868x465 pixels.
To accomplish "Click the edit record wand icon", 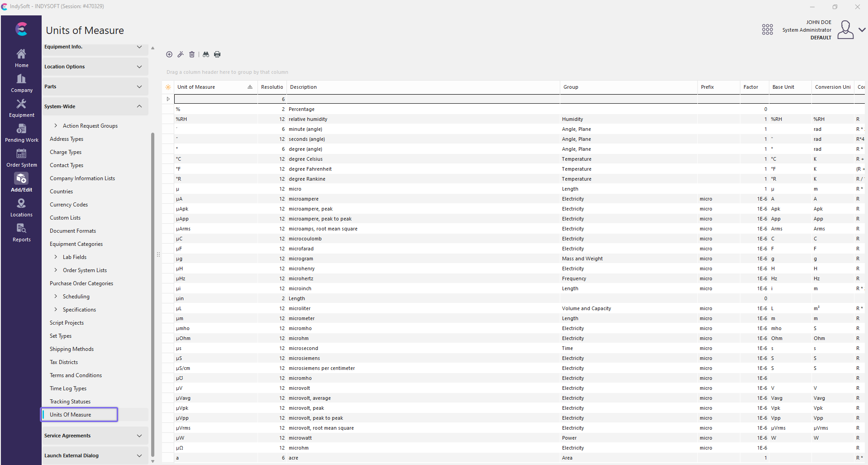I will pyautogui.click(x=181, y=54).
